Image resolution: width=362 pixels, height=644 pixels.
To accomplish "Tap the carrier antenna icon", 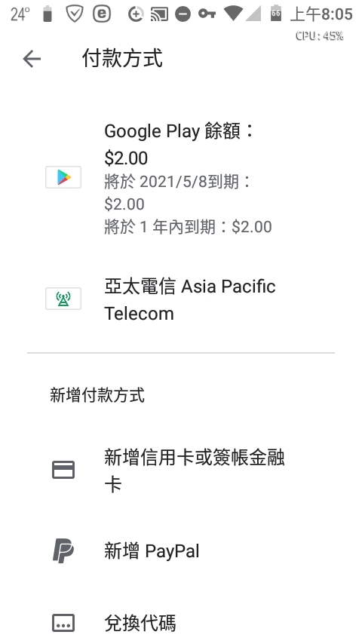I will (63, 299).
